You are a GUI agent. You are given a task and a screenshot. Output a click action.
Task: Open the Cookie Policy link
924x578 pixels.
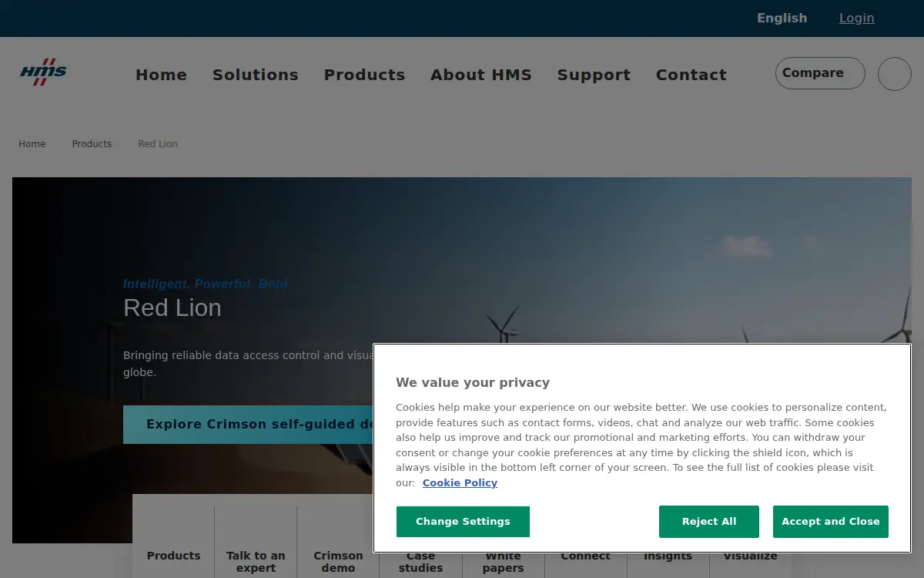460,482
